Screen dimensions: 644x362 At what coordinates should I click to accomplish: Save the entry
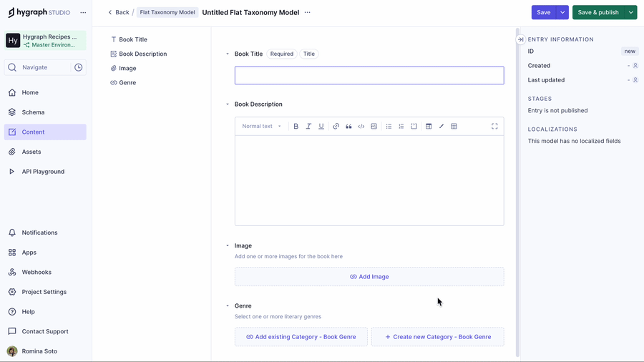543,12
